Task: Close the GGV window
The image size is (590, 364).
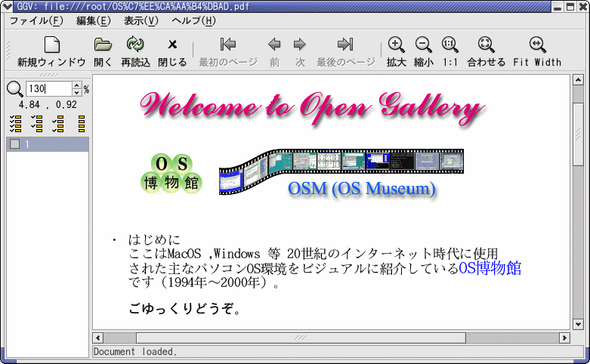Action: click(583, 7)
